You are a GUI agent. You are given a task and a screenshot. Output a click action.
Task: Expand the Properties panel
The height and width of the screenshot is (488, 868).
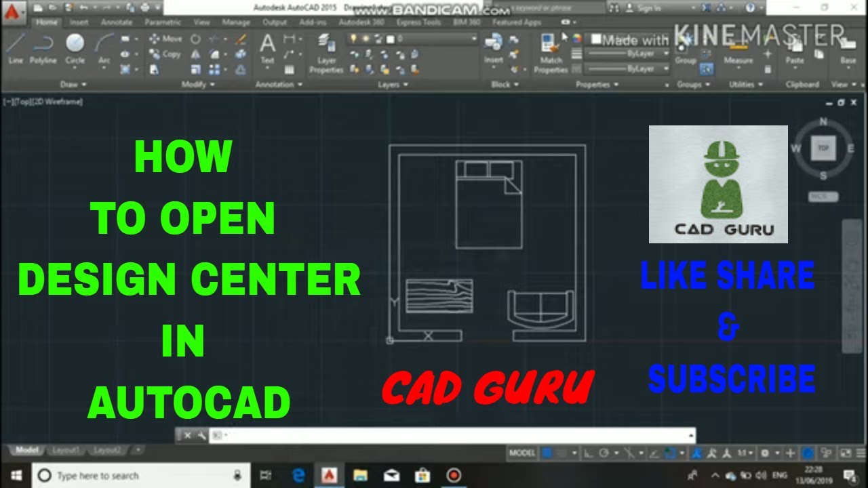[x=597, y=85]
